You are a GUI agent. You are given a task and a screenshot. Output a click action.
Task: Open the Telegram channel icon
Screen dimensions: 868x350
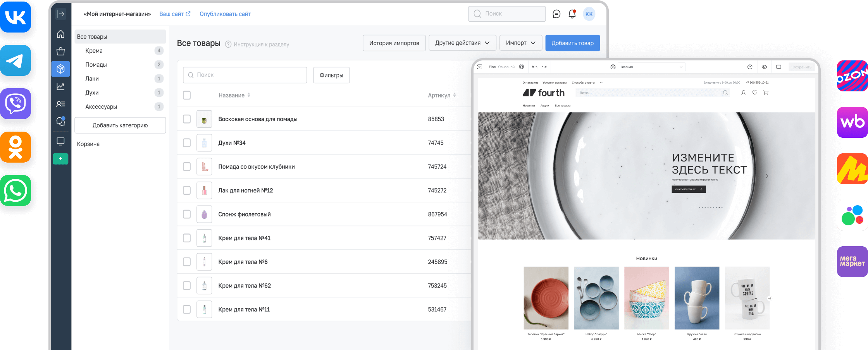click(x=15, y=60)
